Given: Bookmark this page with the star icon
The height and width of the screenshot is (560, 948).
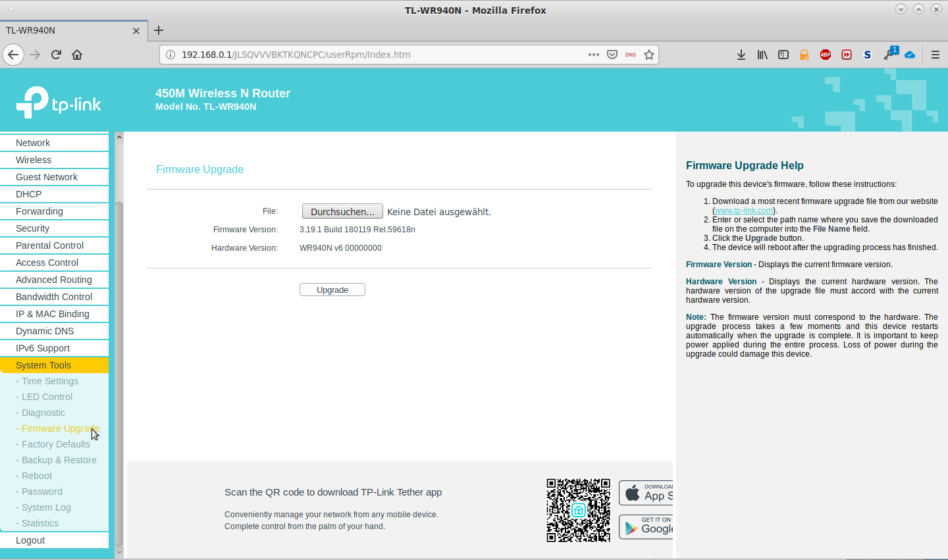Looking at the screenshot, I should [x=649, y=55].
